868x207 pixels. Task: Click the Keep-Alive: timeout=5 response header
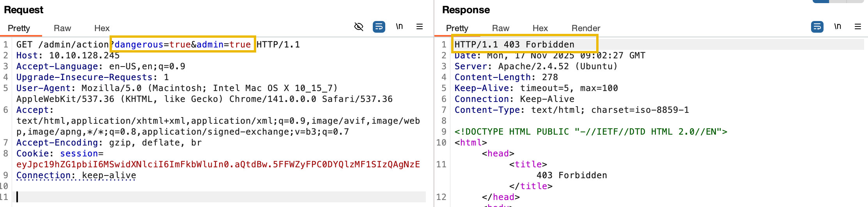pyautogui.click(x=536, y=88)
